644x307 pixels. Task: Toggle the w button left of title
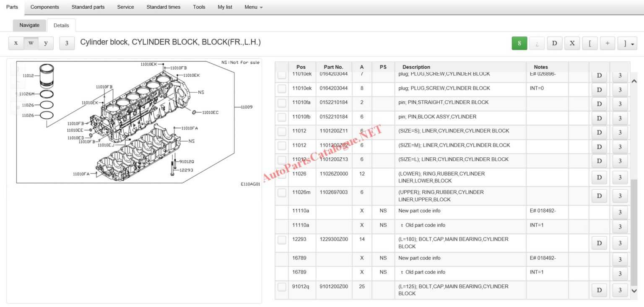(31, 43)
